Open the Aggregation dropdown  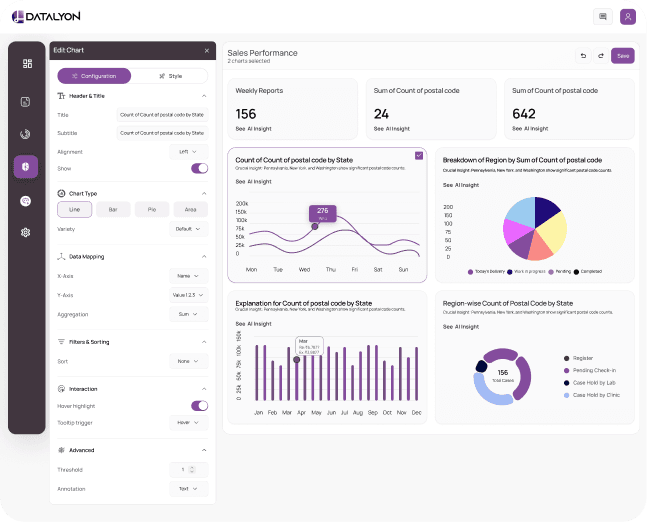(x=189, y=314)
